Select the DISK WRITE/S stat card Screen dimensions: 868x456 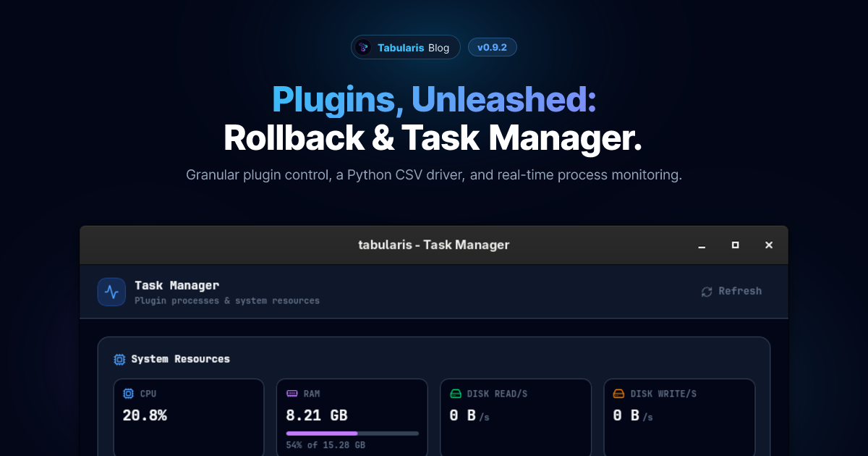click(679, 416)
